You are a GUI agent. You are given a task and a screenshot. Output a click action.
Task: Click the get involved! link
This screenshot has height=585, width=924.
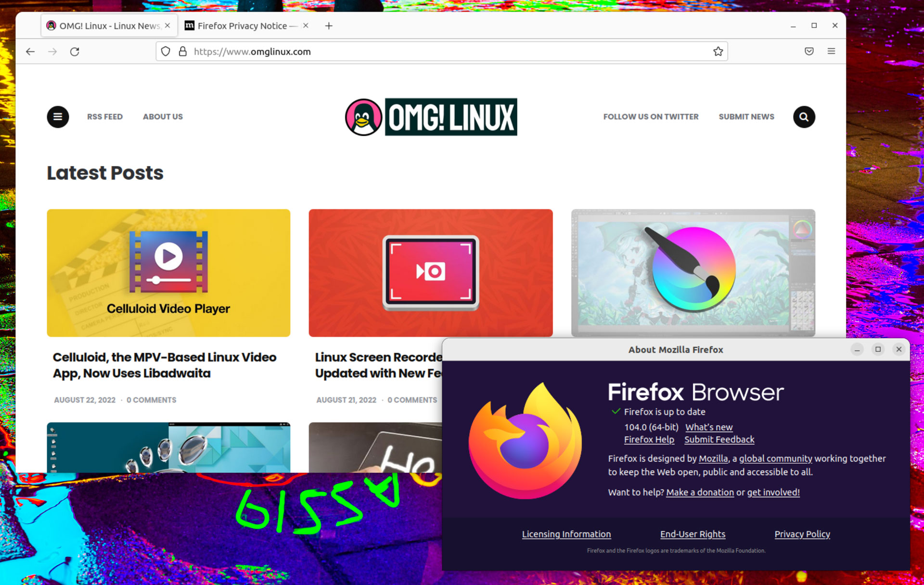[x=773, y=493]
